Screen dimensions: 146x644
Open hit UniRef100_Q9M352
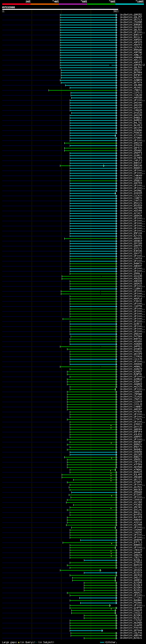click(131, 15)
